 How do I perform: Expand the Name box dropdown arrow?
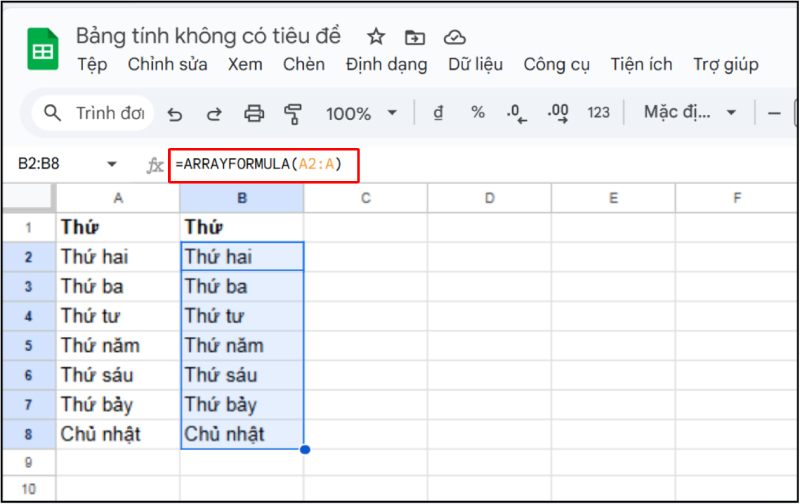112,164
